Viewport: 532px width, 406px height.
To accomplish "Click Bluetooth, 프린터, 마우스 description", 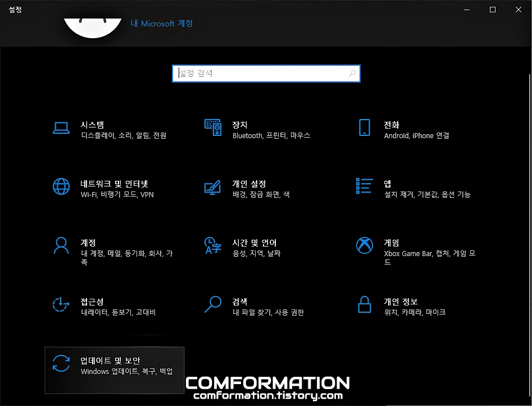I will pyautogui.click(x=271, y=136).
